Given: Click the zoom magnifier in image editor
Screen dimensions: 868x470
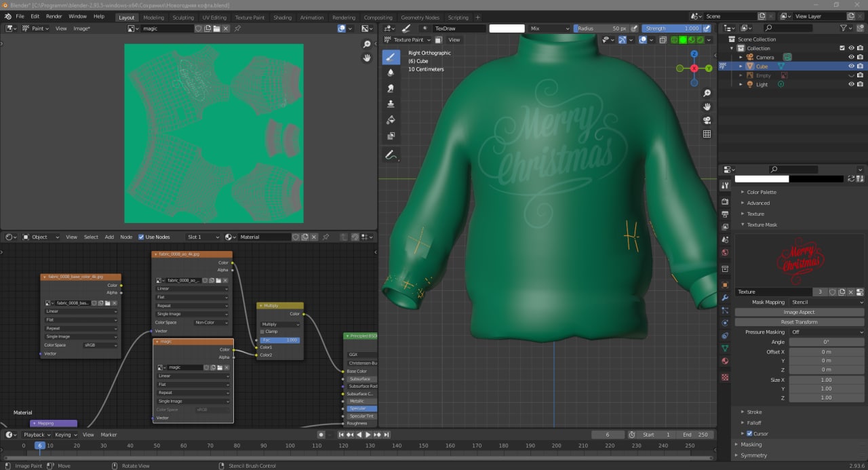Looking at the screenshot, I should coord(367,44).
